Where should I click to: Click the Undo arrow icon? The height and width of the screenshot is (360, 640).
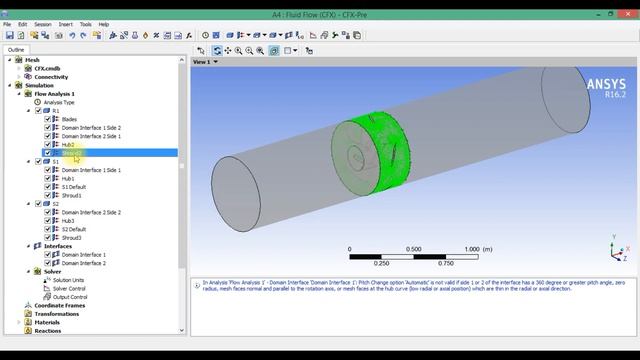click(x=72, y=36)
